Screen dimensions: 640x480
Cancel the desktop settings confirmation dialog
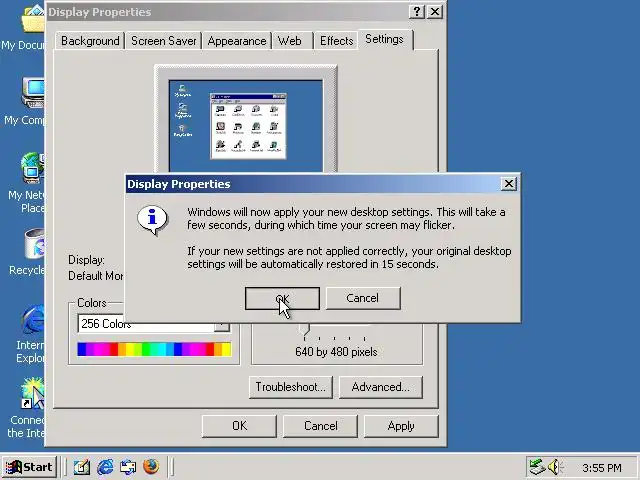[363, 298]
